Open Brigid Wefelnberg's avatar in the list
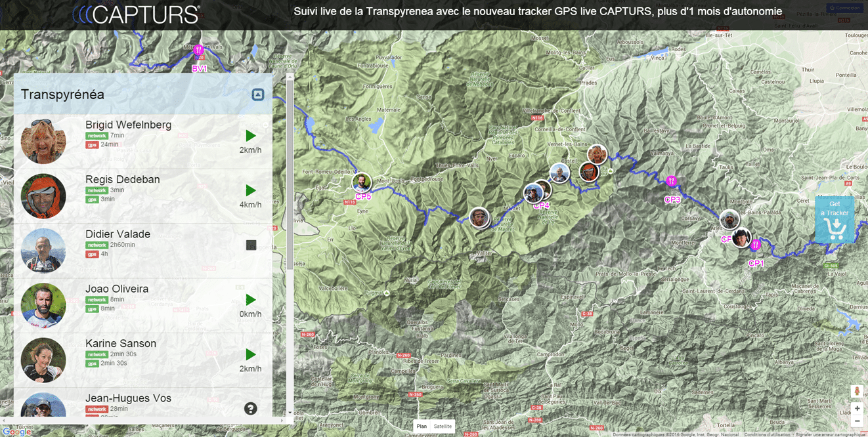The image size is (868, 437). (43, 141)
